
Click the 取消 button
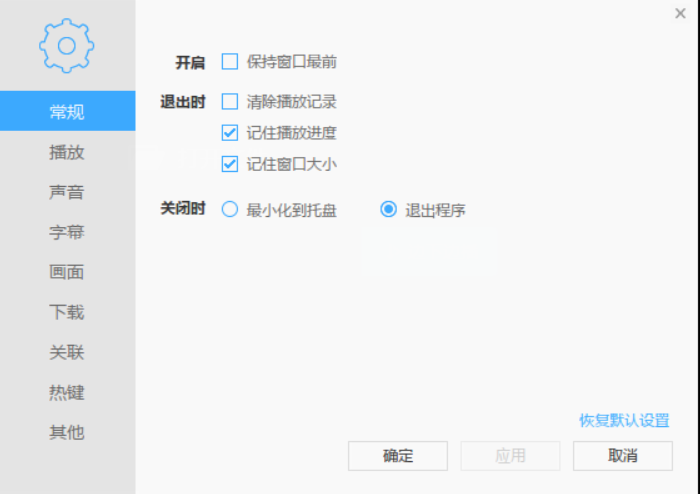[x=622, y=456]
